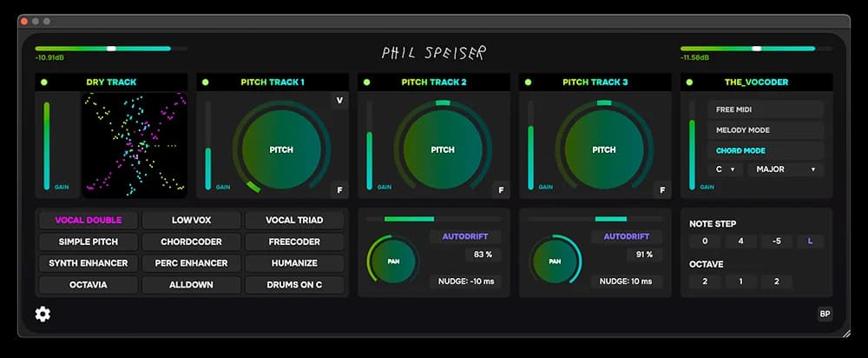Toggle AUTODRIFT above the 91 % value

click(627, 236)
